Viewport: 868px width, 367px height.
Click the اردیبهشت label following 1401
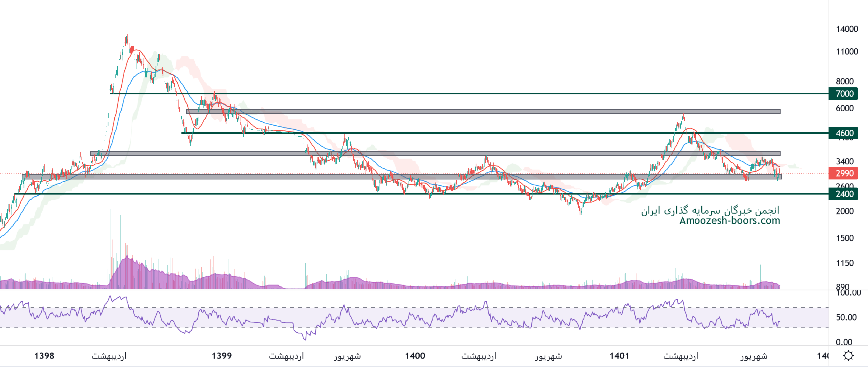point(680,356)
